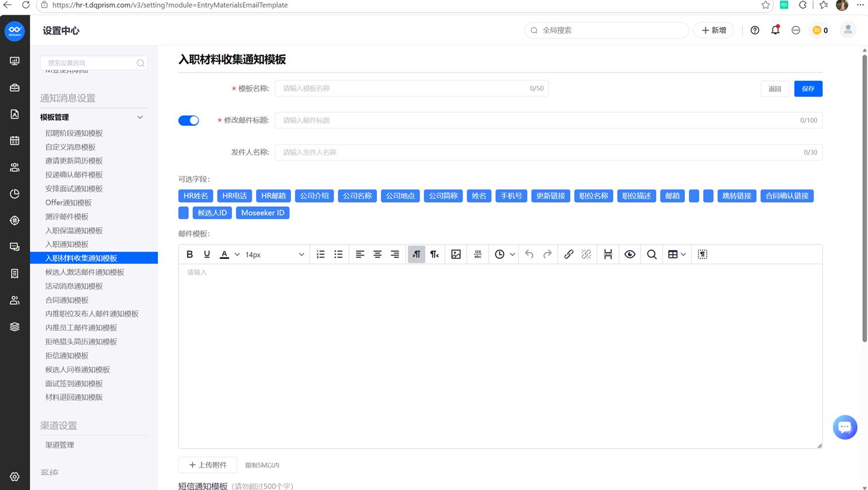Open the notification bell
The width and height of the screenshot is (868, 490).
tap(775, 30)
